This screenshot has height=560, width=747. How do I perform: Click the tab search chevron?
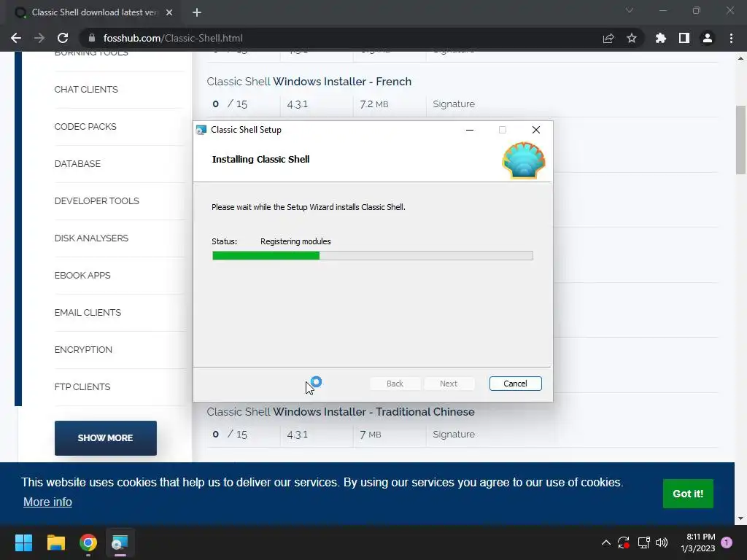[x=630, y=10]
